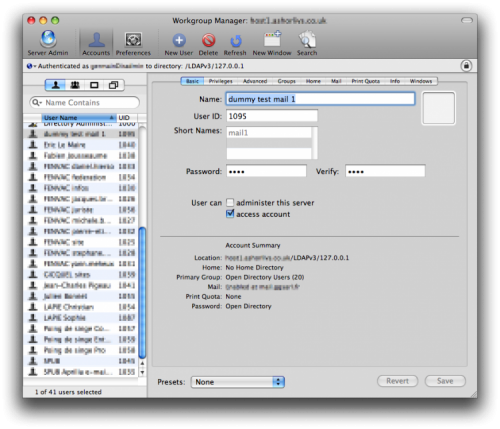
Task: Open the Search toolbar tool
Action: point(307,43)
